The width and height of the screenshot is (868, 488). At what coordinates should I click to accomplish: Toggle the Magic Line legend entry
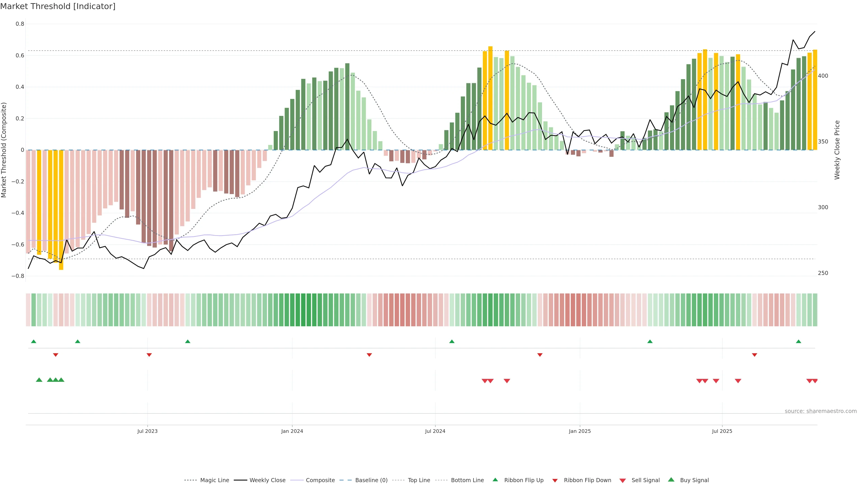pyautogui.click(x=214, y=480)
